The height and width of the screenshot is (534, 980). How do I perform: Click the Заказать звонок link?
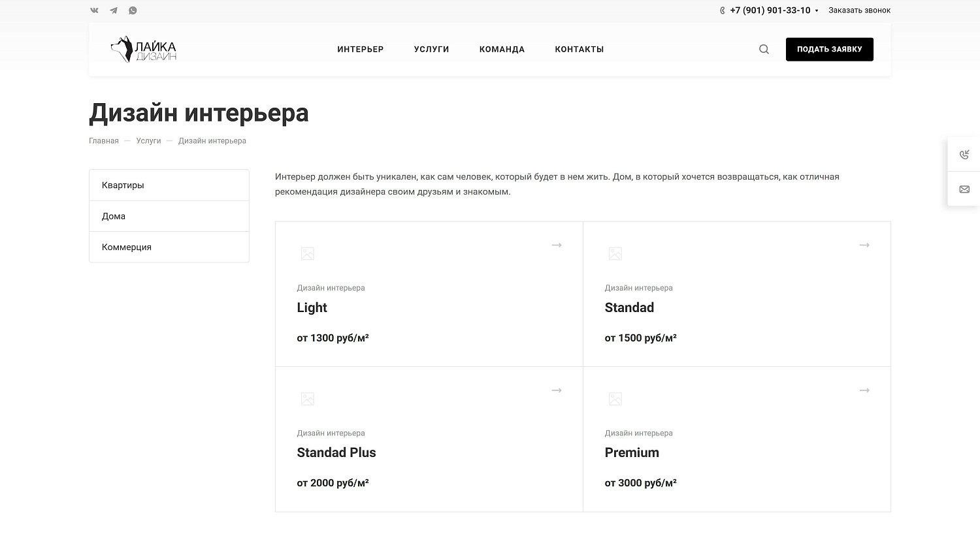click(x=859, y=10)
